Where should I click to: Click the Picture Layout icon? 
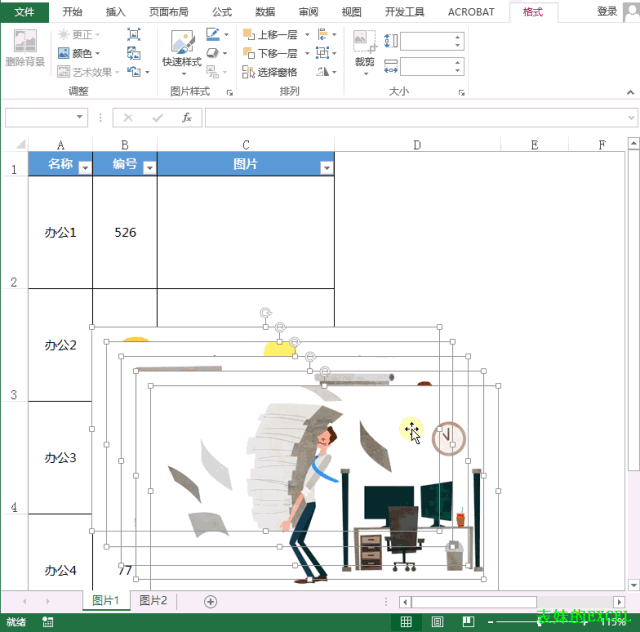(x=213, y=72)
